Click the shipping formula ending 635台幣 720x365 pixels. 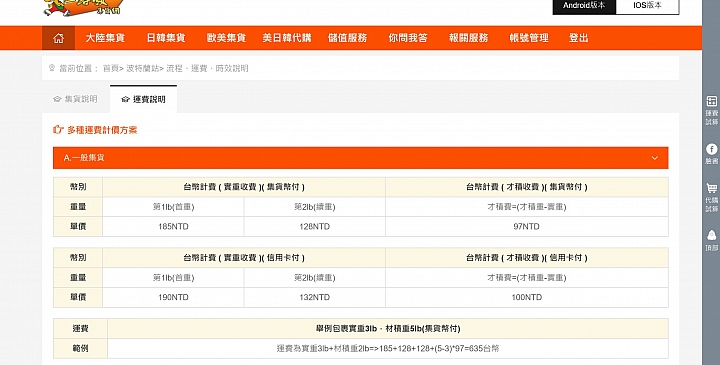(388, 348)
